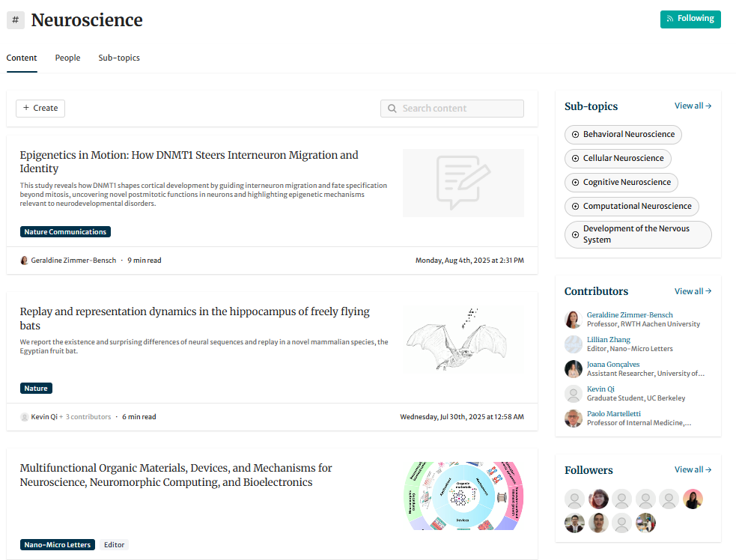This screenshot has height=560, width=736.
Task: Open the Sub-topics tab
Action: (119, 58)
